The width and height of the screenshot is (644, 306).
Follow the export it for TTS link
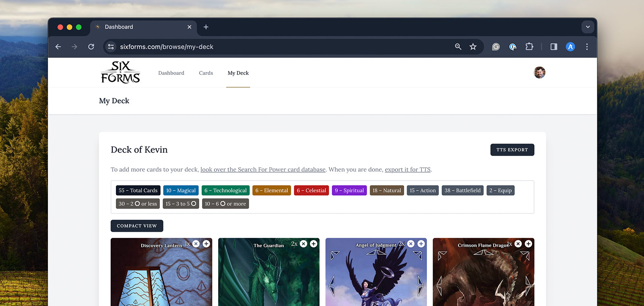point(408,170)
